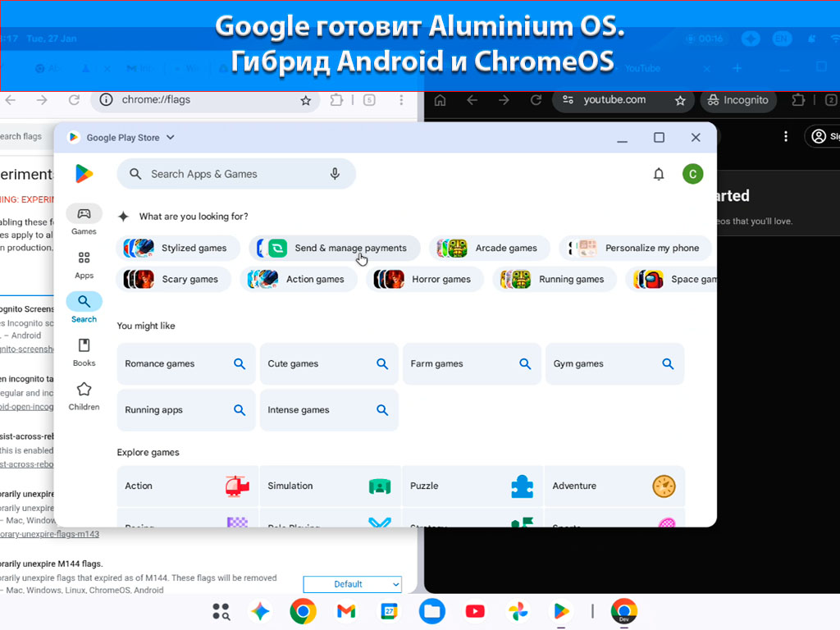Open Google Photos from the taskbar

518,611
